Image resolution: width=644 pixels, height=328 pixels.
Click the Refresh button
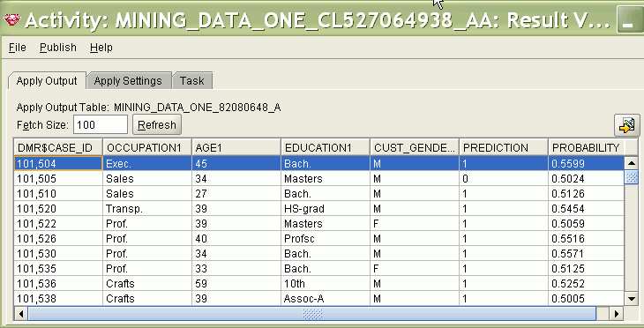(x=157, y=125)
